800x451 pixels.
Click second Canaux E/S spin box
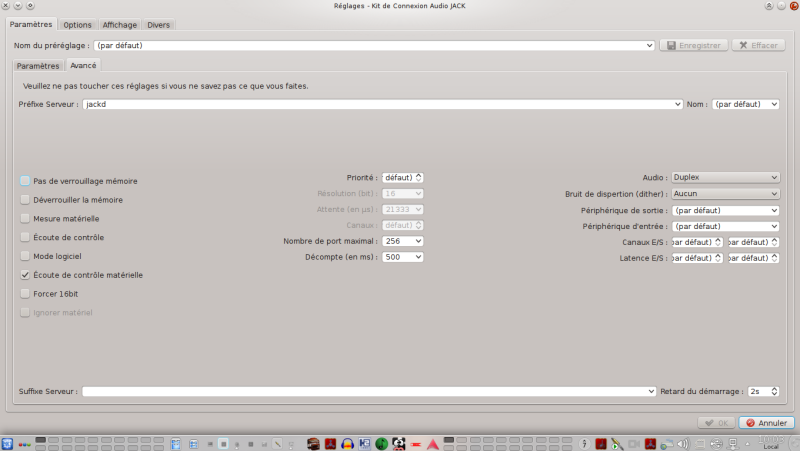(754, 242)
